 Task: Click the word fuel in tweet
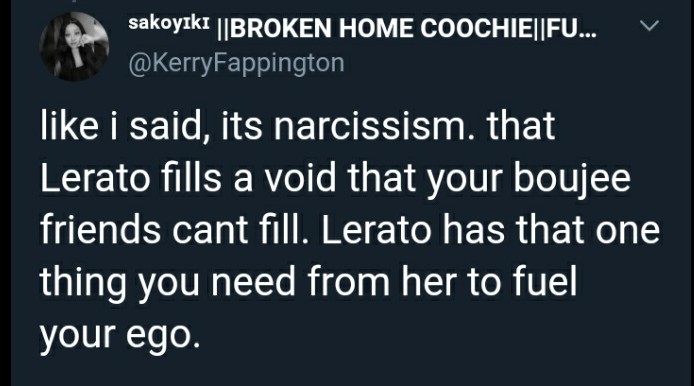click(545, 282)
